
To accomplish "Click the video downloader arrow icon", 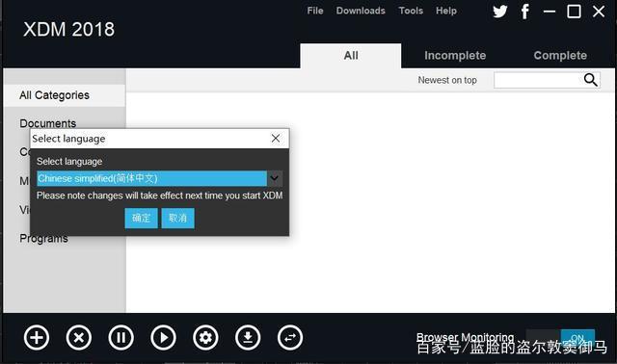I will [x=248, y=337].
